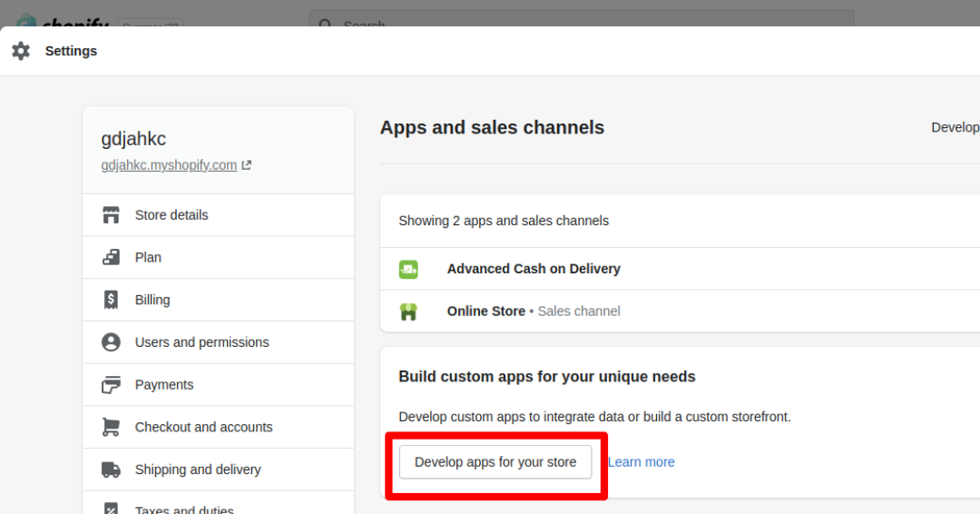Click the Settings gear icon

21,51
